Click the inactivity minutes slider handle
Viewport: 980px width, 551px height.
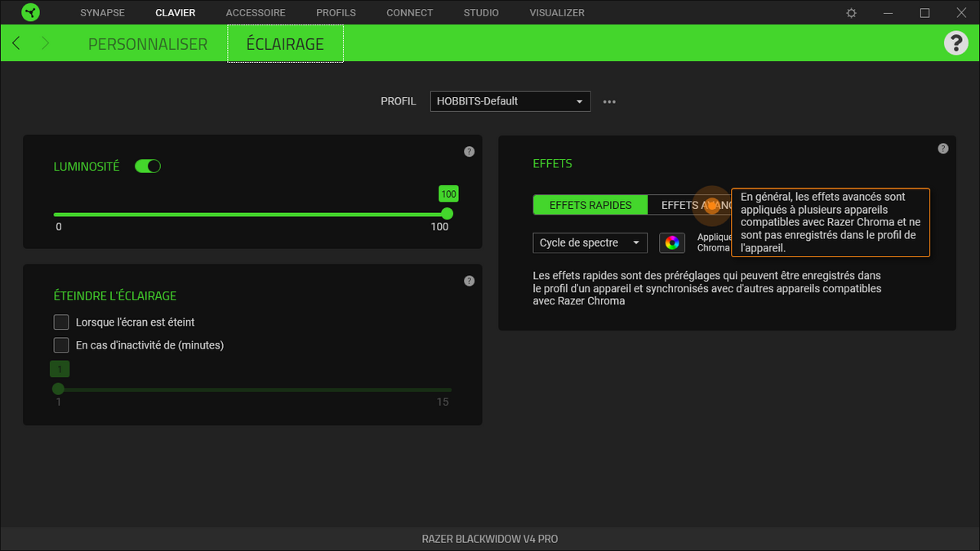58,389
